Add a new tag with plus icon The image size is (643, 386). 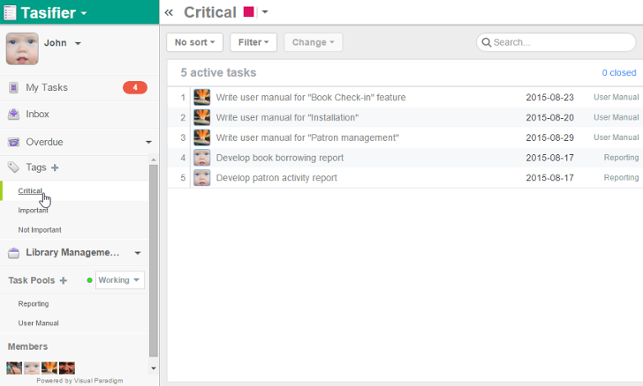55,167
